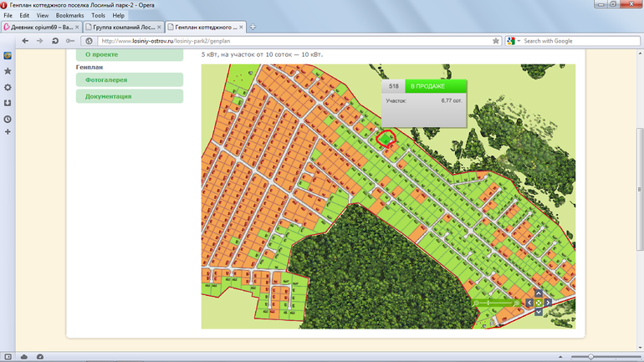Switch to the Группа компаний Лос... tab
644x362 pixels.
click(x=123, y=27)
